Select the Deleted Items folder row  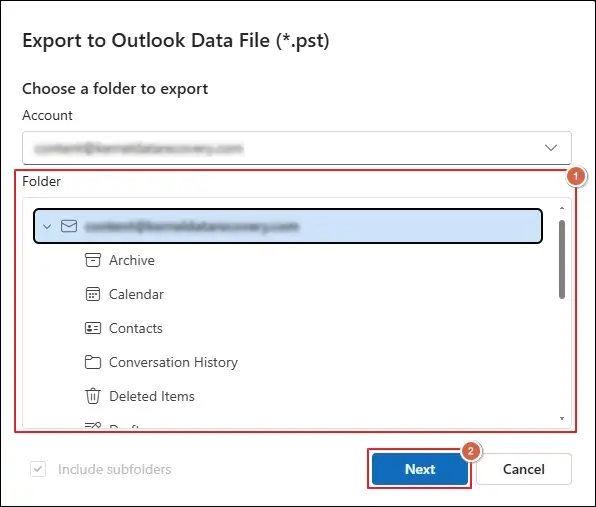click(x=288, y=396)
